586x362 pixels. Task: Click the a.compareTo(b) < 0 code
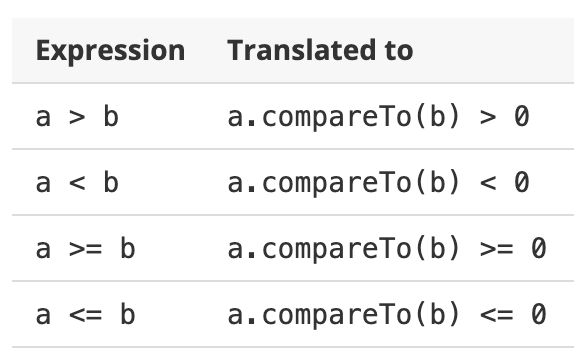point(379,182)
